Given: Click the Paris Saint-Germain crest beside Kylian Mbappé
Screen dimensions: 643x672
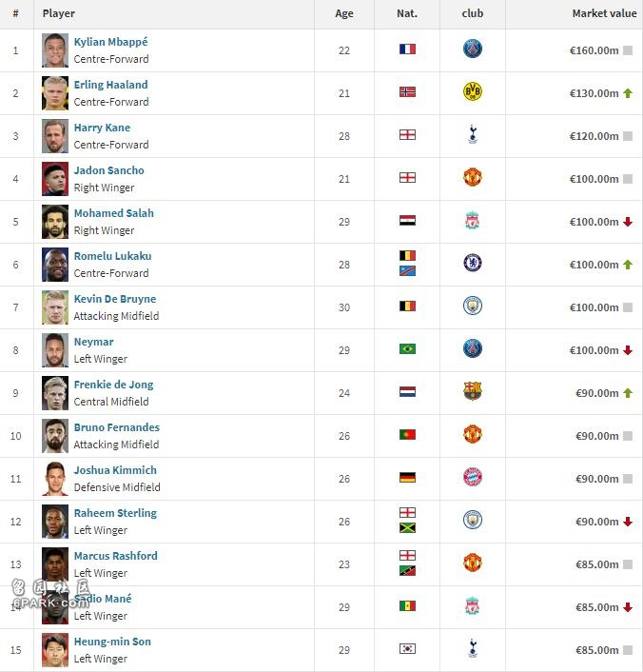Looking at the screenshot, I should (x=473, y=49).
